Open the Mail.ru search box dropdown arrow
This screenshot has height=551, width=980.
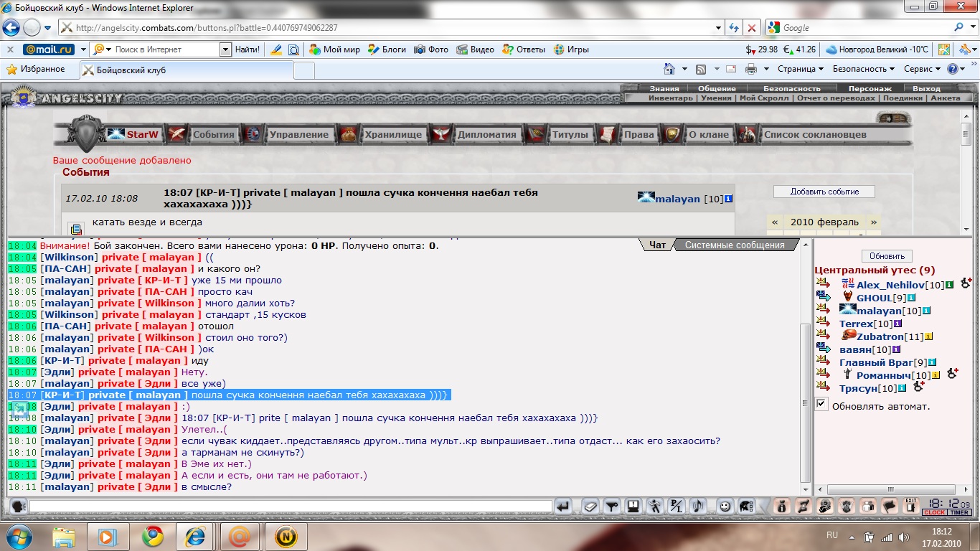(x=225, y=50)
